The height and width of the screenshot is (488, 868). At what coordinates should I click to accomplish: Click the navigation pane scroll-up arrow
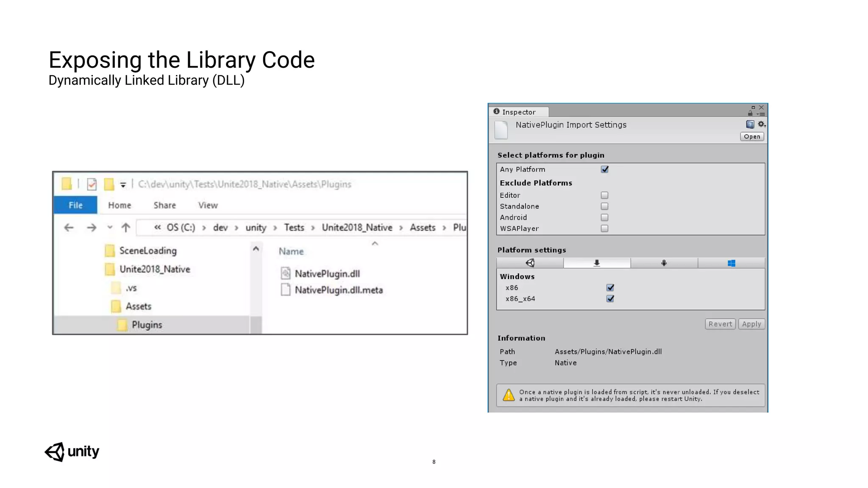(x=256, y=249)
